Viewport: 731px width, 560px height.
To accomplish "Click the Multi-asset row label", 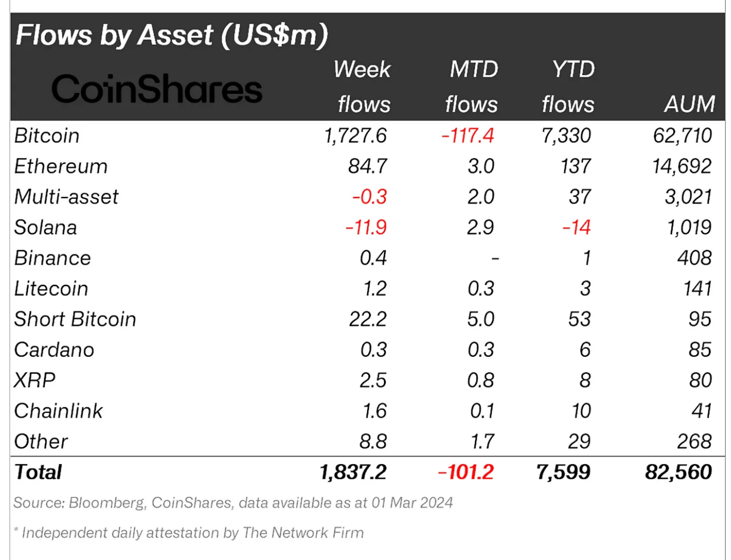I will coord(66,197).
